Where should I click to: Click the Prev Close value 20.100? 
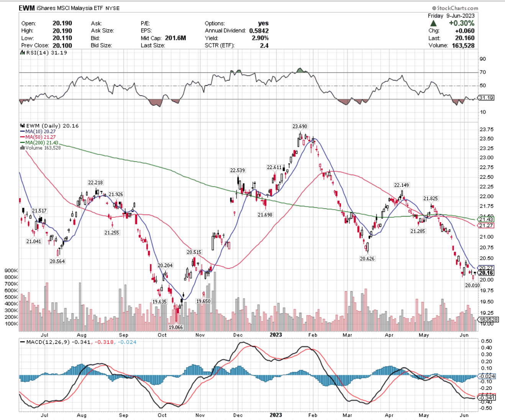[x=62, y=45]
